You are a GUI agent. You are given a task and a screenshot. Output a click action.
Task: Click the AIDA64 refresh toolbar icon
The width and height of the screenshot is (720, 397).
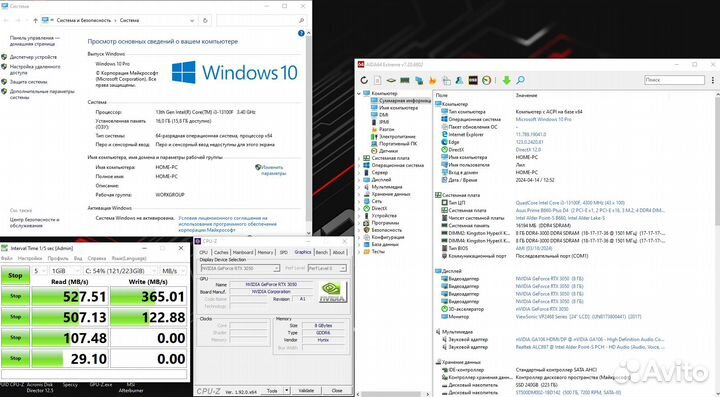pyautogui.click(x=364, y=80)
